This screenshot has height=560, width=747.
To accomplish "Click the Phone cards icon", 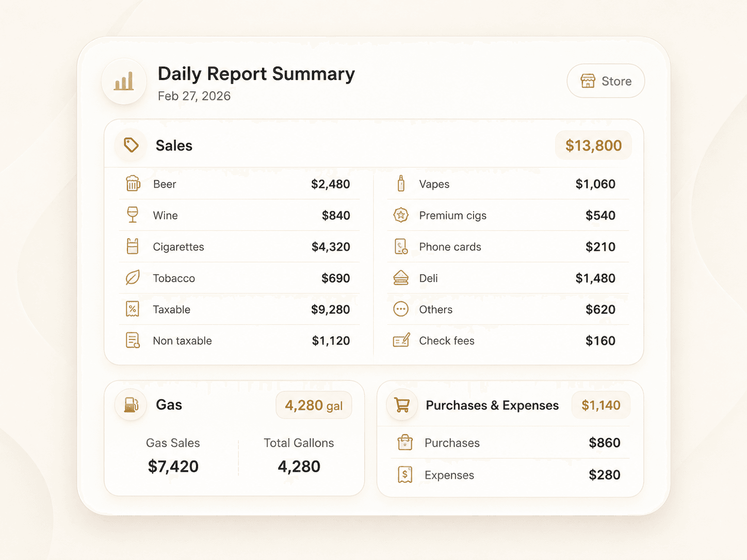I will pyautogui.click(x=401, y=246).
